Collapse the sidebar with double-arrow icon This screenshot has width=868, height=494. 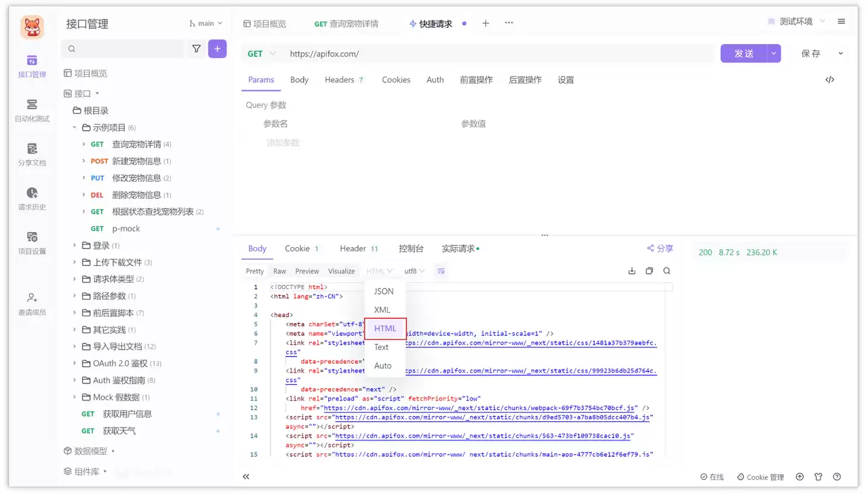pyautogui.click(x=246, y=477)
